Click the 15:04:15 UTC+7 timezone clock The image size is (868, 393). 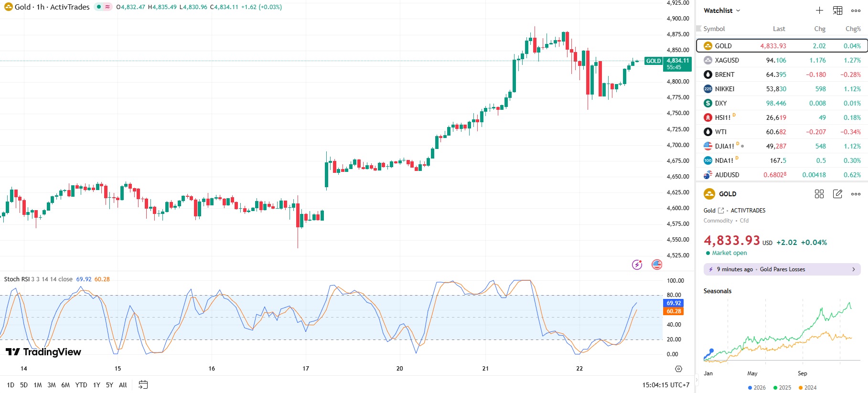pyautogui.click(x=665, y=385)
